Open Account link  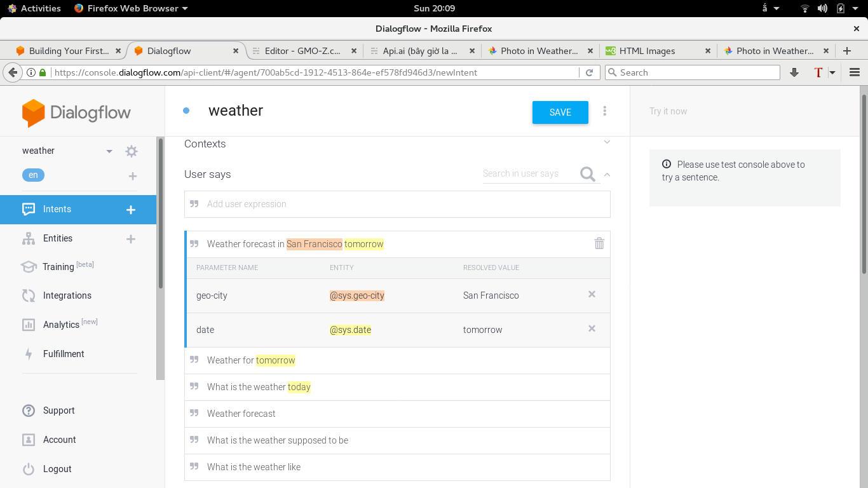point(60,440)
